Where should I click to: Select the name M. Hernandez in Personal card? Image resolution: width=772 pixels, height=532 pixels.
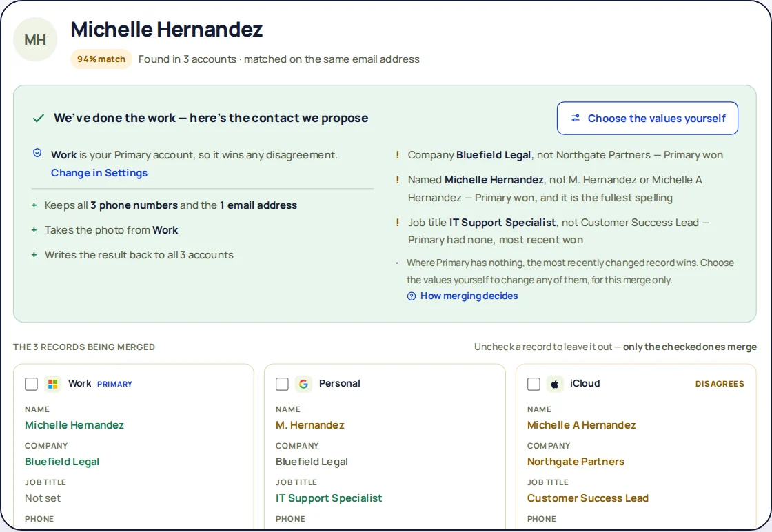click(309, 425)
